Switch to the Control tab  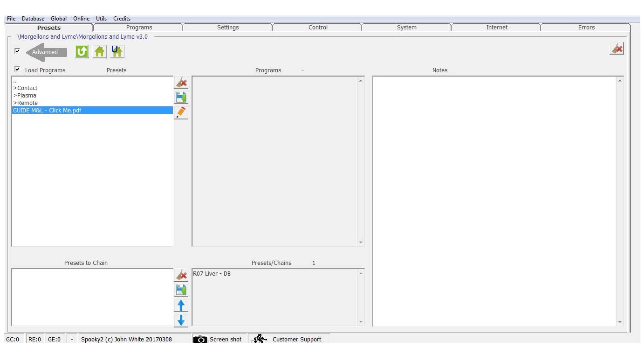coord(318,28)
